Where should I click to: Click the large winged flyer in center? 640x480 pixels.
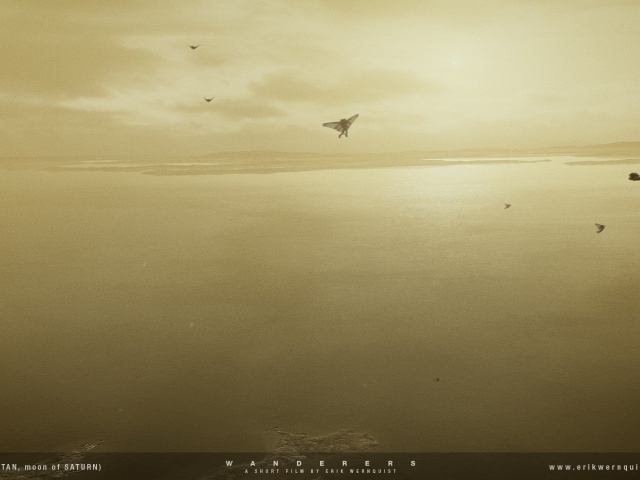tap(341, 125)
